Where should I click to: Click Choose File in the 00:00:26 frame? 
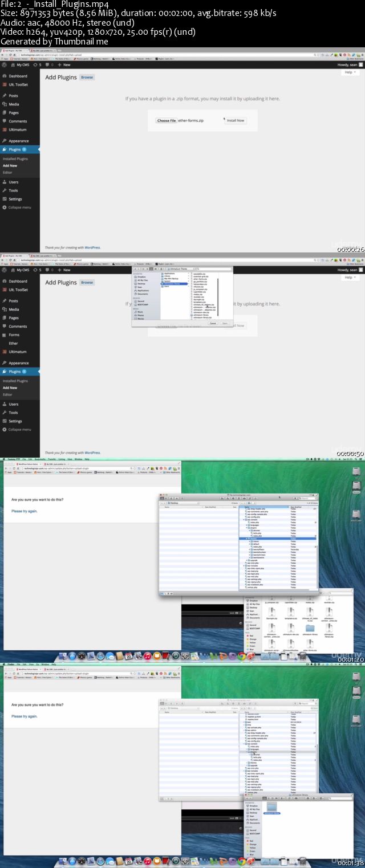tap(167, 120)
